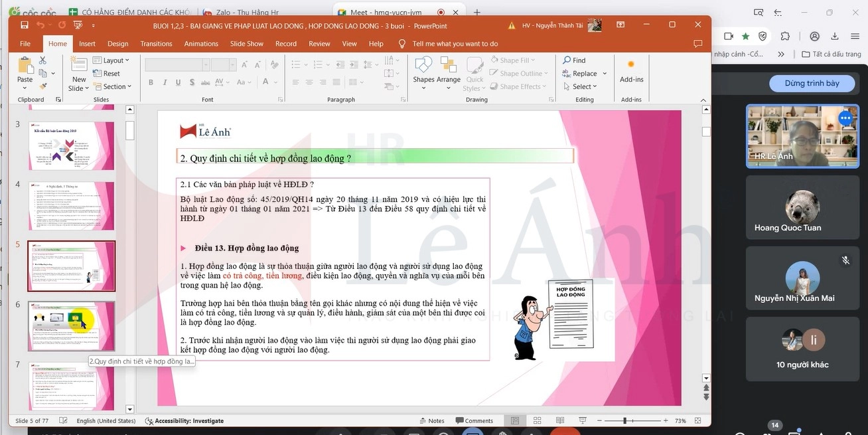Open the Section dropdown menu
The image size is (868, 435).
(x=113, y=86)
